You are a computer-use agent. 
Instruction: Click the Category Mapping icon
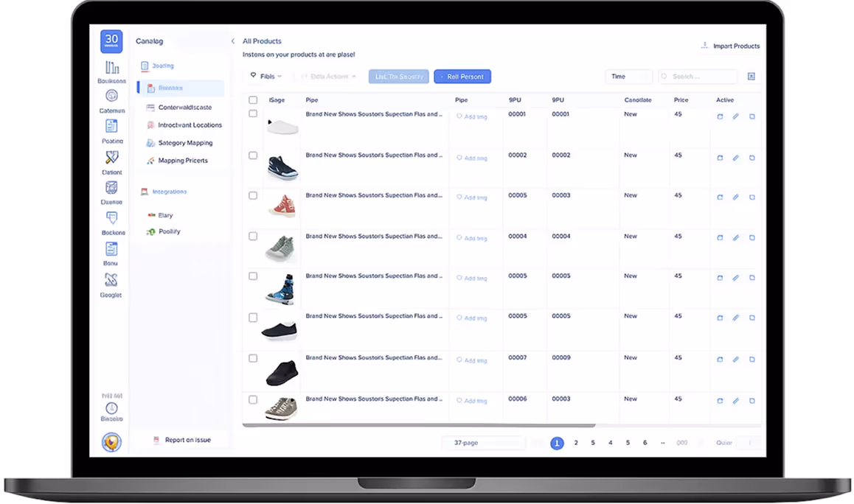[150, 143]
